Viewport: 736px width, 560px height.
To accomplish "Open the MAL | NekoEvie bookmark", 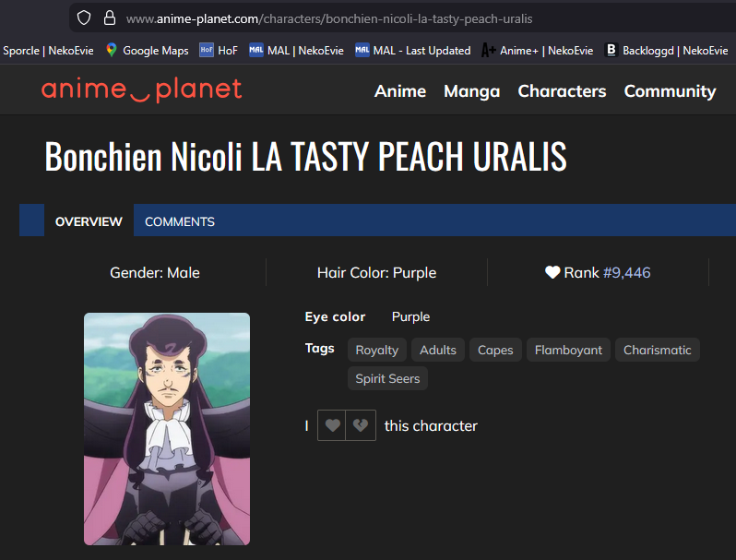I will pyautogui.click(x=296, y=50).
